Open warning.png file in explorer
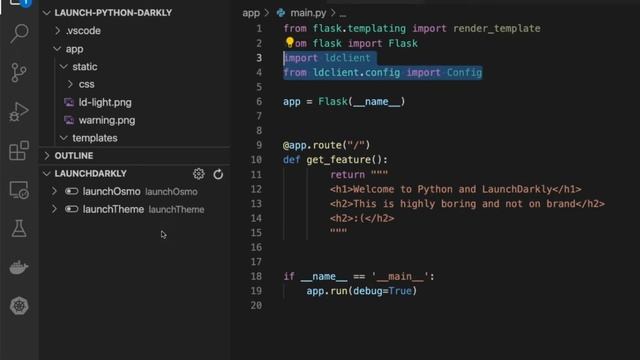This screenshot has height=360, width=640. coord(107,120)
